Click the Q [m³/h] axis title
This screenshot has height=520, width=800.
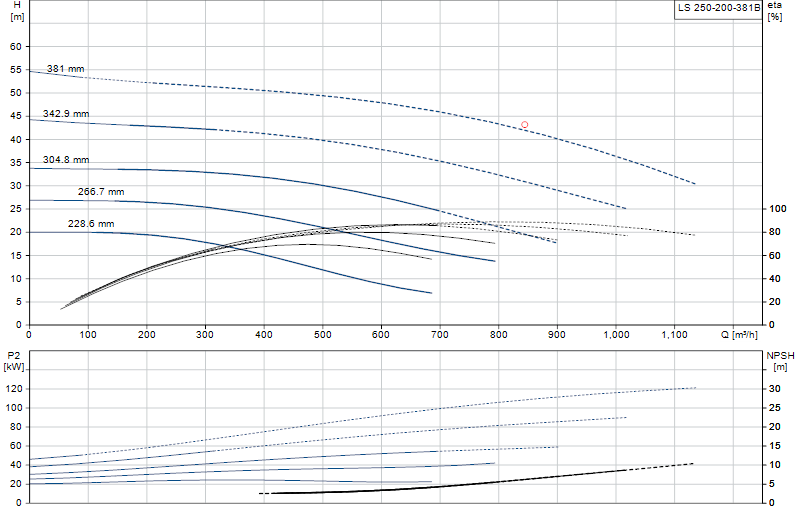pos(739,335)
